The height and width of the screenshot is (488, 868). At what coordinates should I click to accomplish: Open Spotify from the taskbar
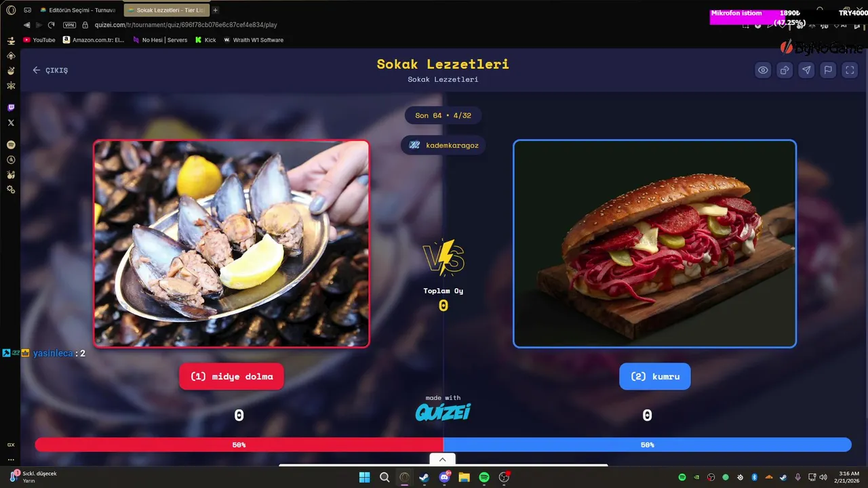pos(484,477)
